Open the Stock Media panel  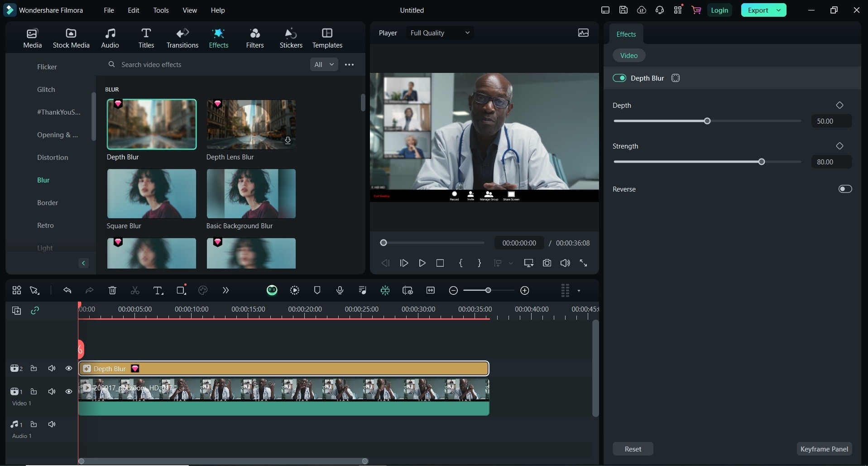click(71, 38)
